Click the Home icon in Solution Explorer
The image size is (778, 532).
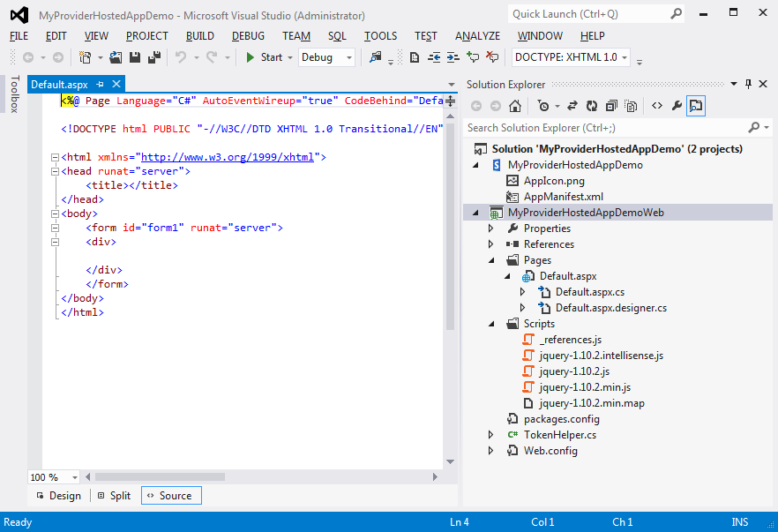click(515, 106)
